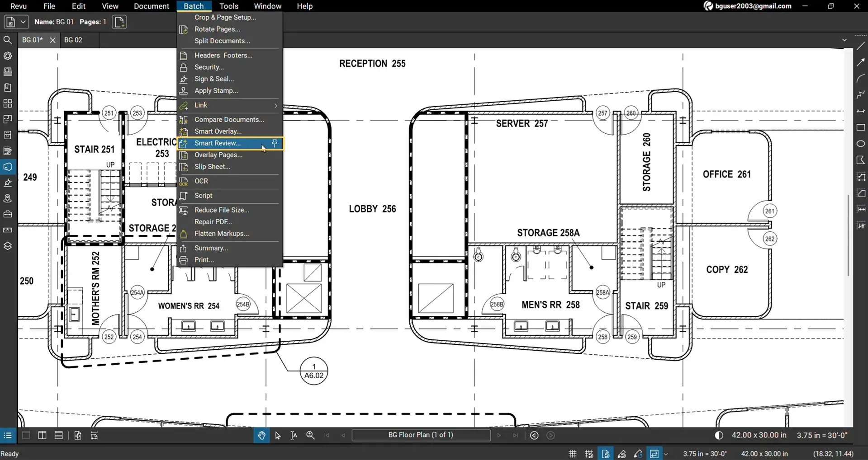The width and height of the screenshot is (868, 460).
Task: Open the Places location-pin panel
Action: click(8, 198)
